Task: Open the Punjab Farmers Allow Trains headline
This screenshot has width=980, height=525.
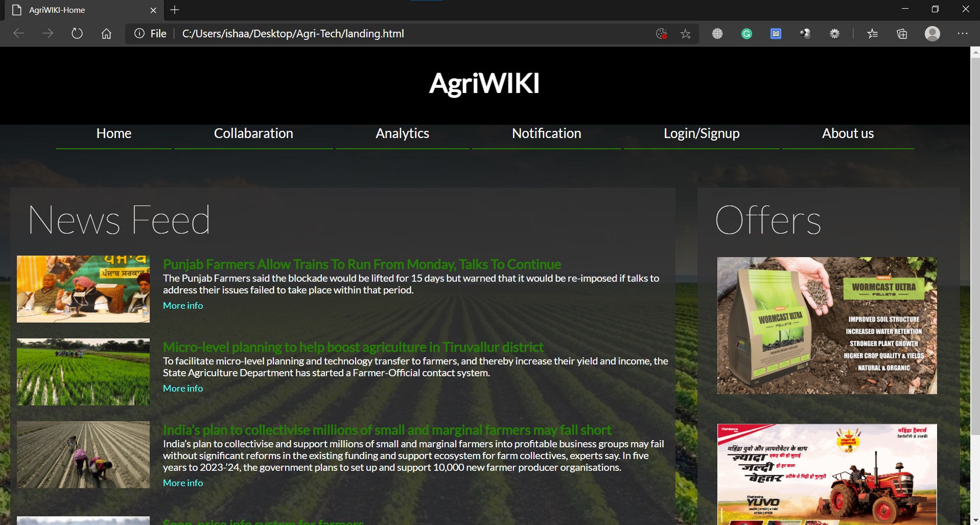Action: (x=362, y=264)
